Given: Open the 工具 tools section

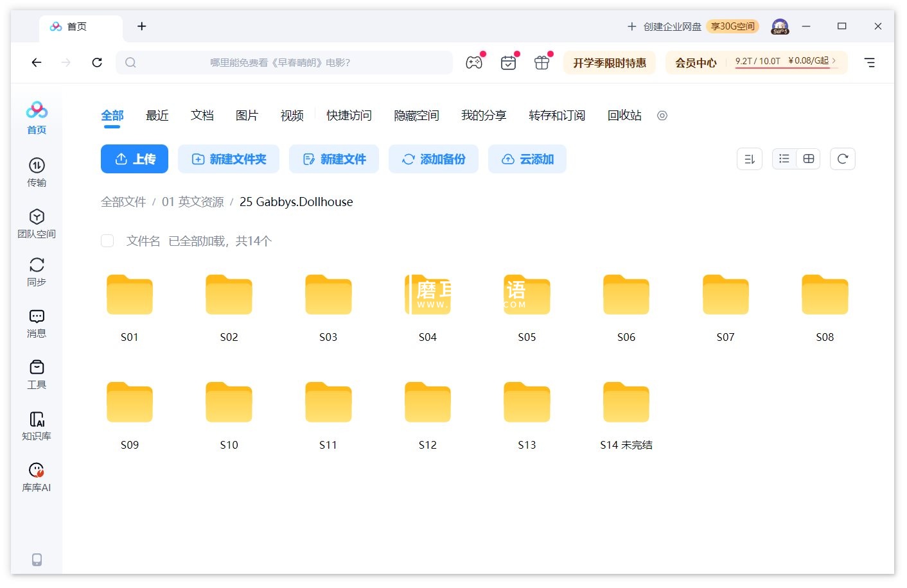Looking at the screenshot, I should coord(37,374).
